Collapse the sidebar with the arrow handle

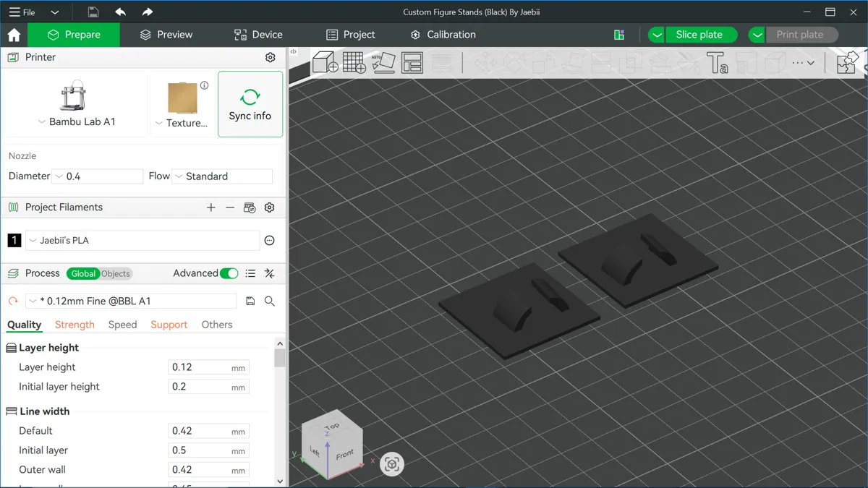(293, 51)
